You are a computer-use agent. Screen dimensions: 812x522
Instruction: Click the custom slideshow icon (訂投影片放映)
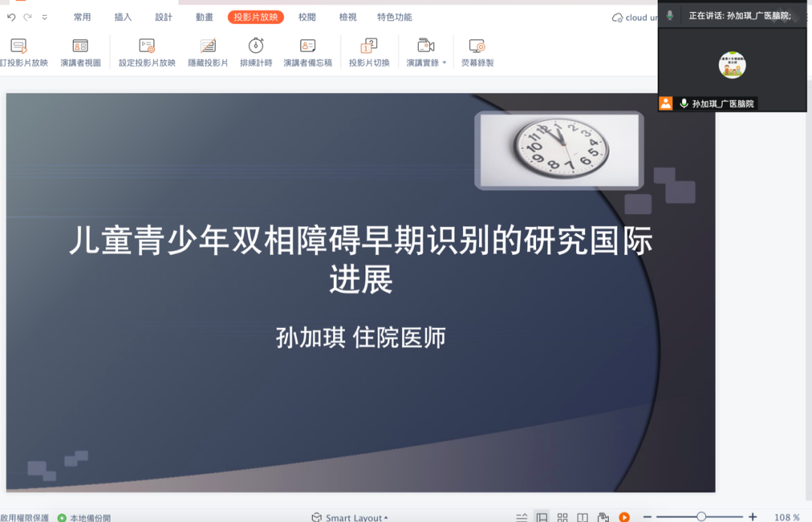[19, 47]
